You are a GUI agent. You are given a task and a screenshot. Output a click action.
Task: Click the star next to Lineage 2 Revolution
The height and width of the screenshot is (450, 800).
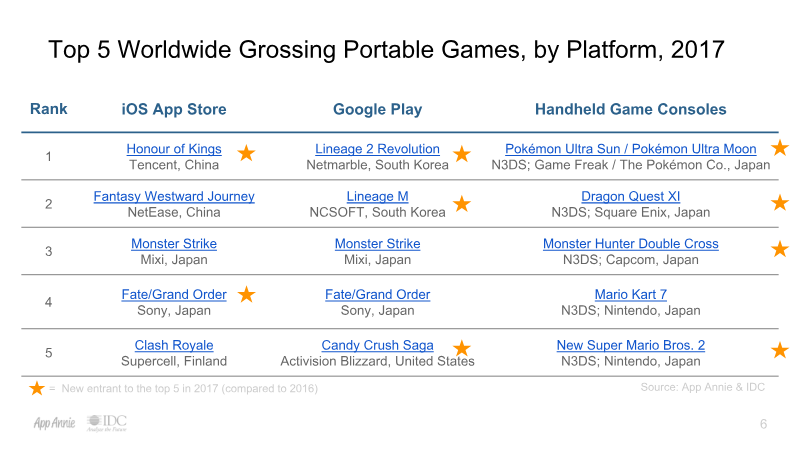462,154
